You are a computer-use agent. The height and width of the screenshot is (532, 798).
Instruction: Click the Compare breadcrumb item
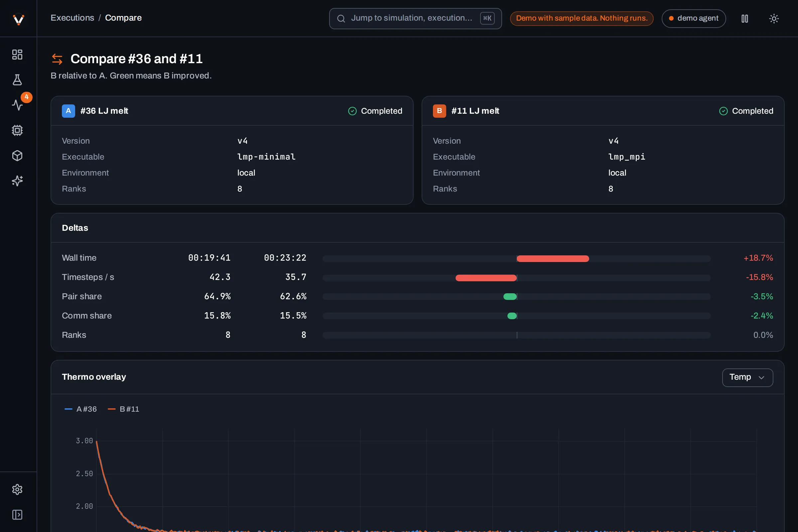(x=123, y=18)
